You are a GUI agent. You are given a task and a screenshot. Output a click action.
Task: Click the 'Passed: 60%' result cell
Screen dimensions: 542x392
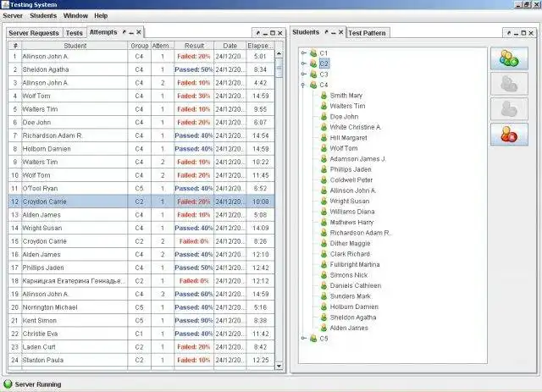click(x=194, y=294)
